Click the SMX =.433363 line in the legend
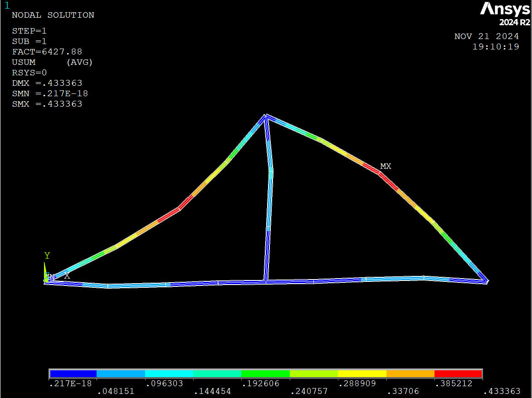This screenshot has height=398, width=532. point(47,104)
